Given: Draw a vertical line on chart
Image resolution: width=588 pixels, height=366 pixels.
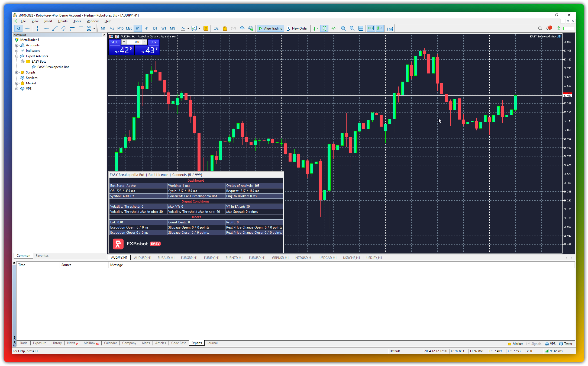Looking at the screenshot, I should click(37, 28).
